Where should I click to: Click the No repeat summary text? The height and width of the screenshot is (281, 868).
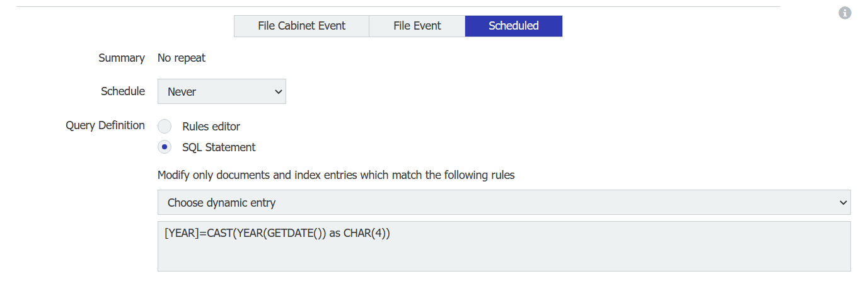pos(182,58)
